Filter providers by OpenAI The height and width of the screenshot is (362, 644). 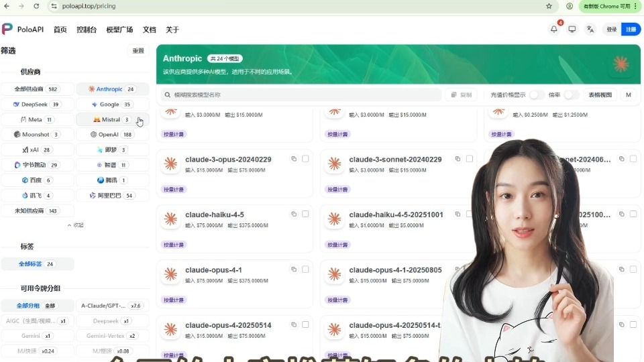tap(112, 134)
